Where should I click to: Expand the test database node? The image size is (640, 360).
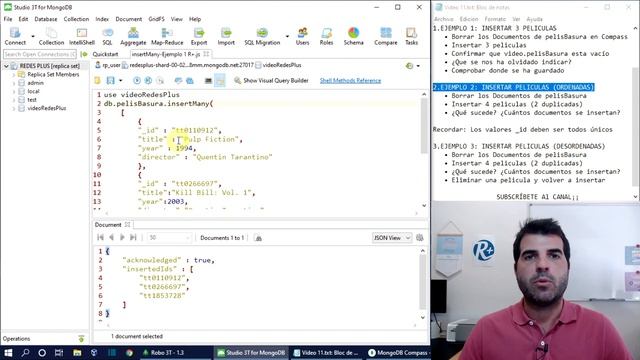(14, 100)
